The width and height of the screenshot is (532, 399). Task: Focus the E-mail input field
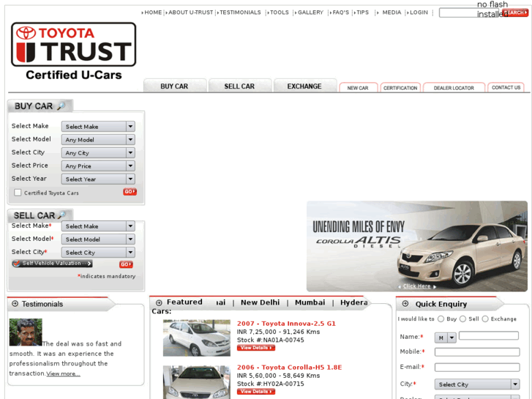point(477,367)
